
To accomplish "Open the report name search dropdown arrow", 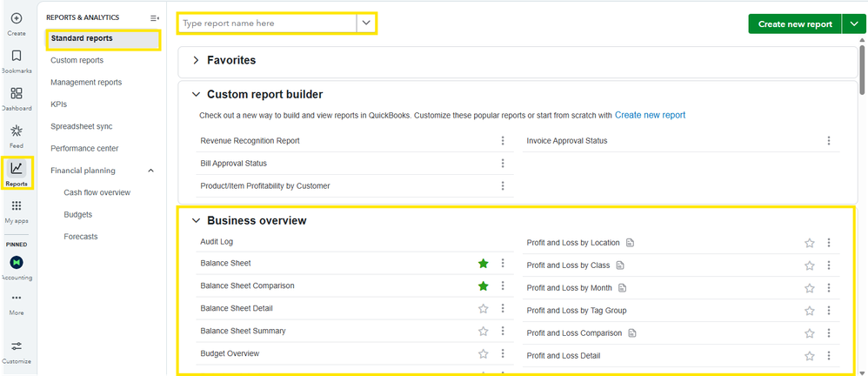I will [x=365, y=23].
